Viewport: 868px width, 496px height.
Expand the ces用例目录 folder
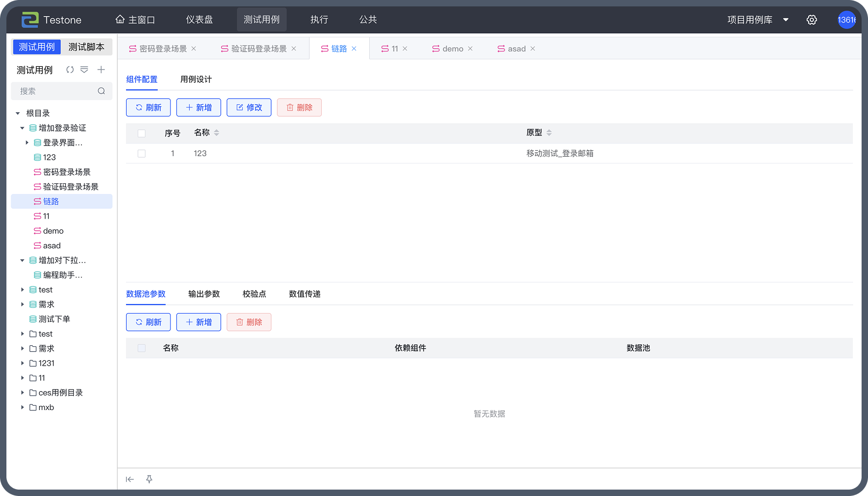tap(22, 393)
